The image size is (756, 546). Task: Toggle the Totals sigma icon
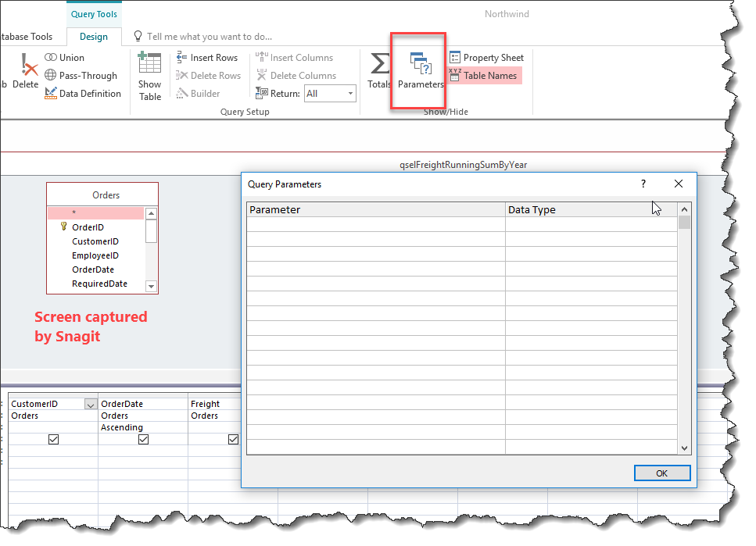click(379, 65)
